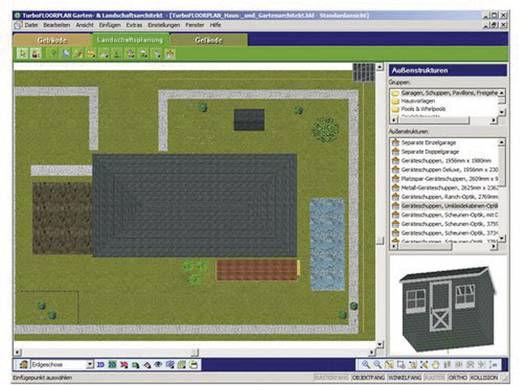Open the Fenster menu

pos(195,25)
